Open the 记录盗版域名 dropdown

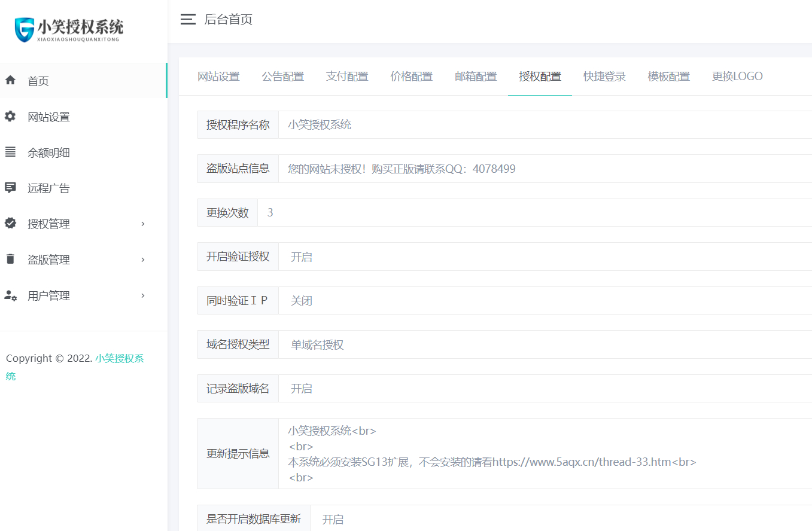(545, 388)
